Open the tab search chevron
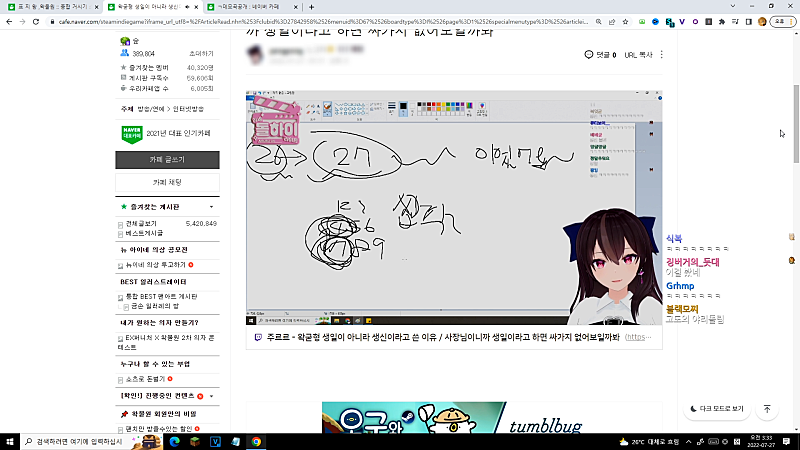The image size is (800, 450). 733,6
